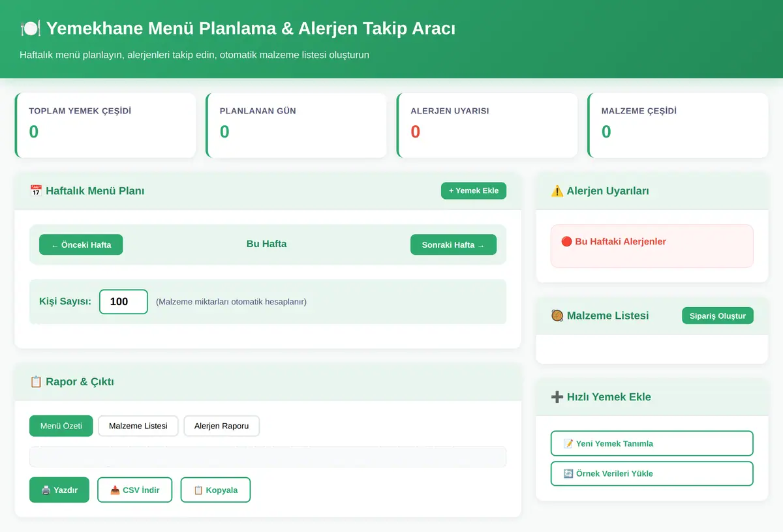The width and height of the screenshot is (783, 532).
Task: Click the plus icon beside Hızlı Yemek Ekle
Action: (557, 397)
